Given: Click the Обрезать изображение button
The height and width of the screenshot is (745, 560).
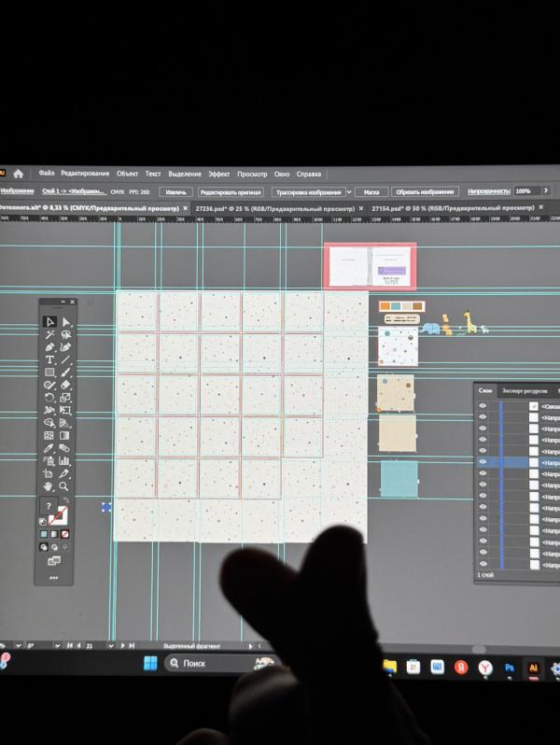Looking at the screenshot, I should 426,191.
